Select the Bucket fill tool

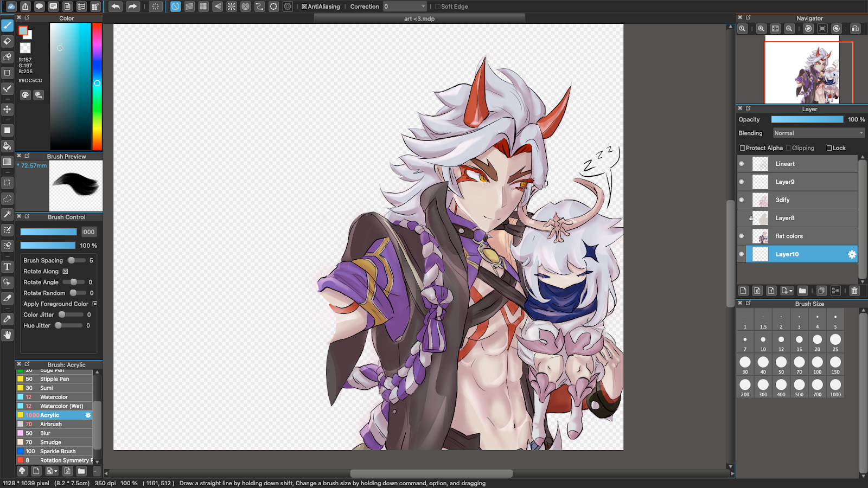[x=7, y=146]
